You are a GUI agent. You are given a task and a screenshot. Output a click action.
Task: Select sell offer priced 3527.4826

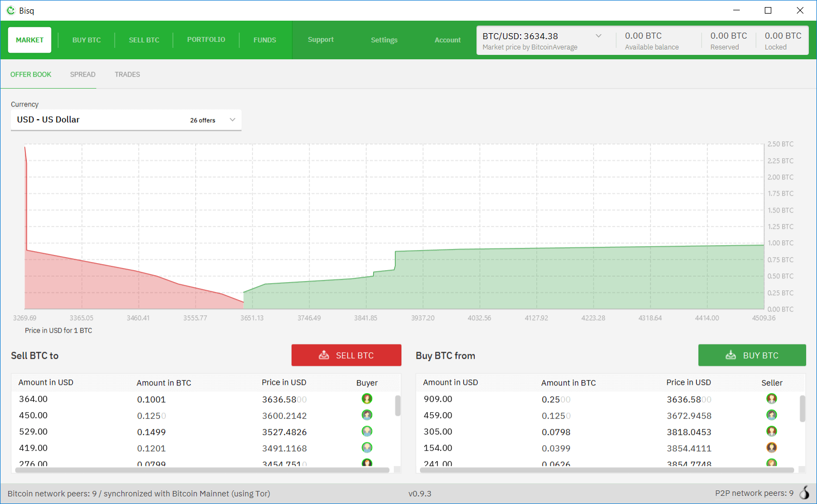click(x=202, y=432)
